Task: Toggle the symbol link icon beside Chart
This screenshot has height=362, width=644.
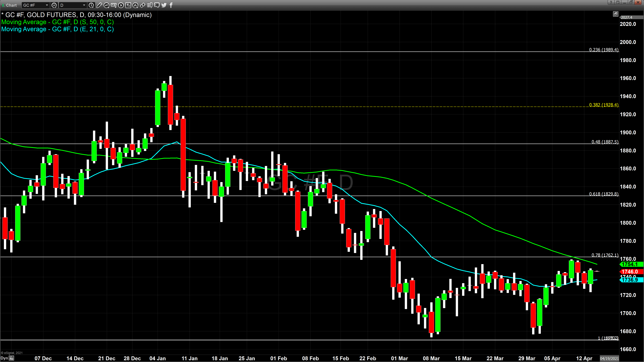Action: click(3, 5)
